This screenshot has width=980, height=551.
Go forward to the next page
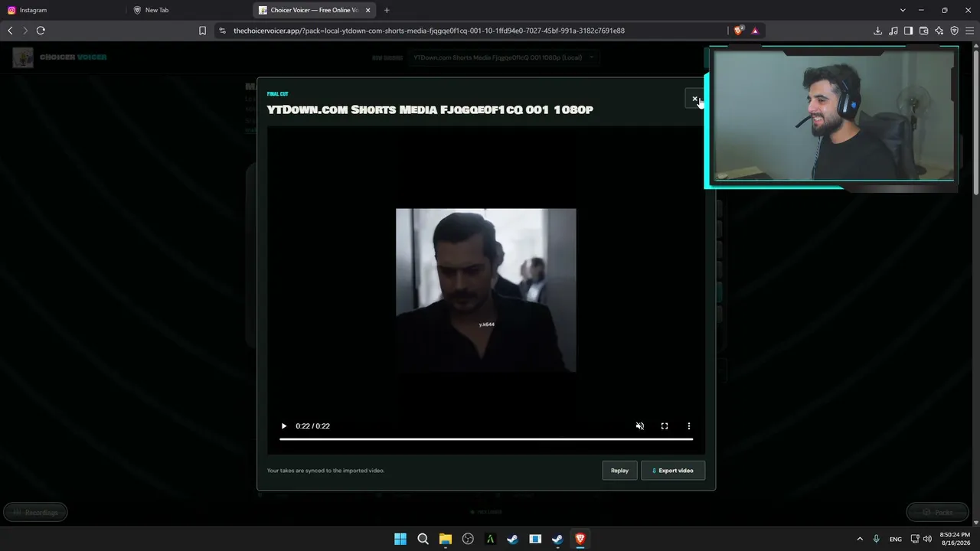tap(25, 31)
